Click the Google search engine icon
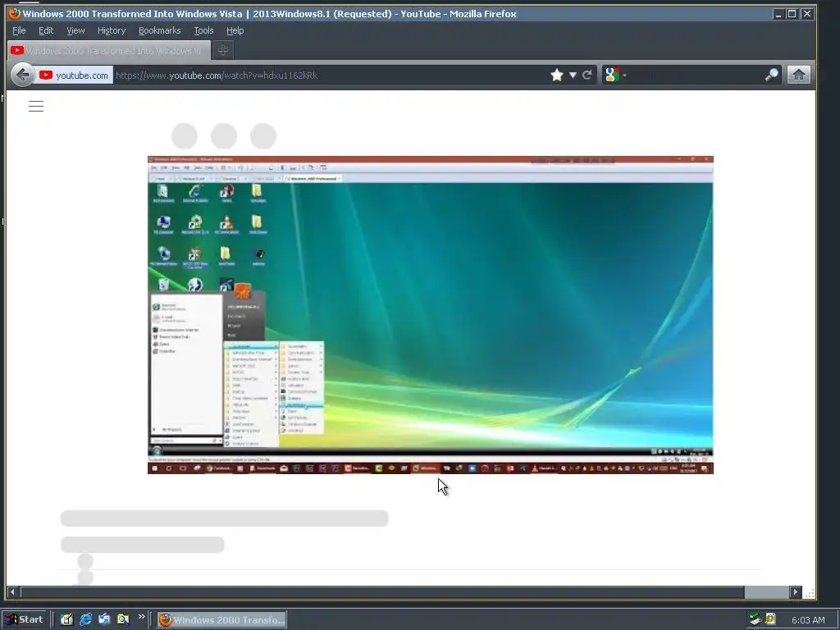This screenshot has height=630, width=840. [612, 75]
